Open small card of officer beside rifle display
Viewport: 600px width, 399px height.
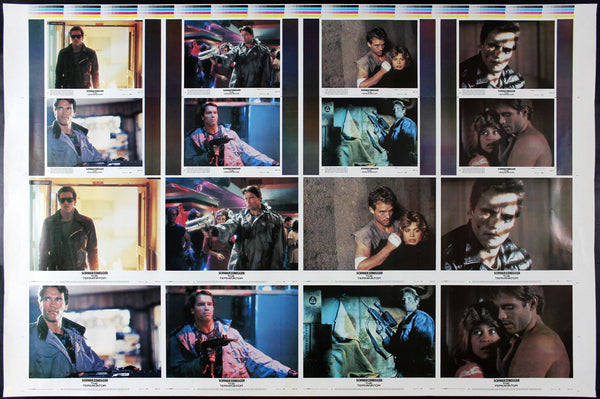tap(370, 132)
